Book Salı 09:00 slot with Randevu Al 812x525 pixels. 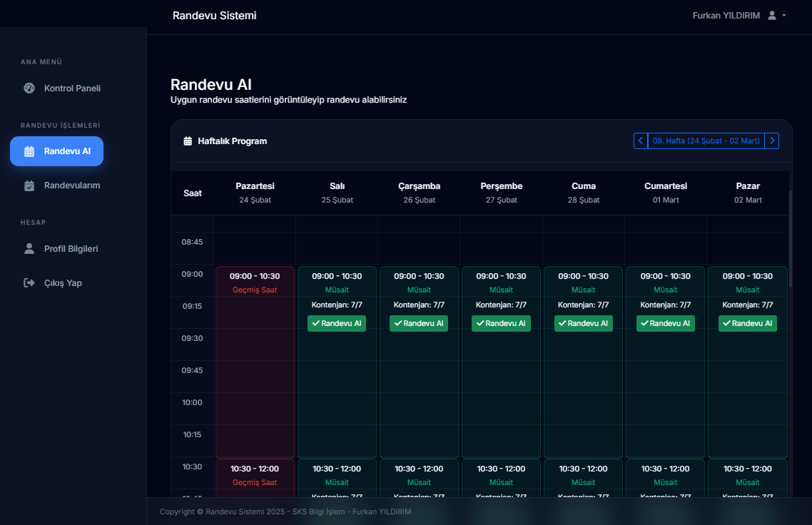coord(337,323)
